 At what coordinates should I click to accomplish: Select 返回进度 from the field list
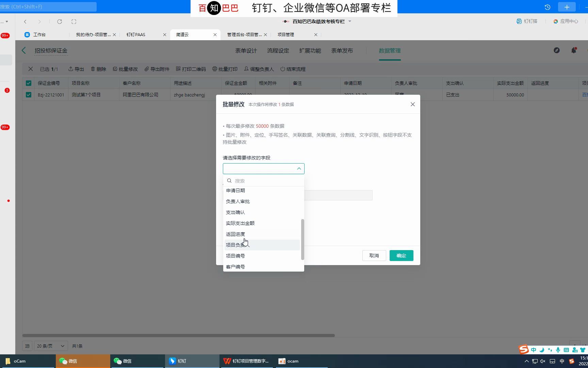pos(262,234)
